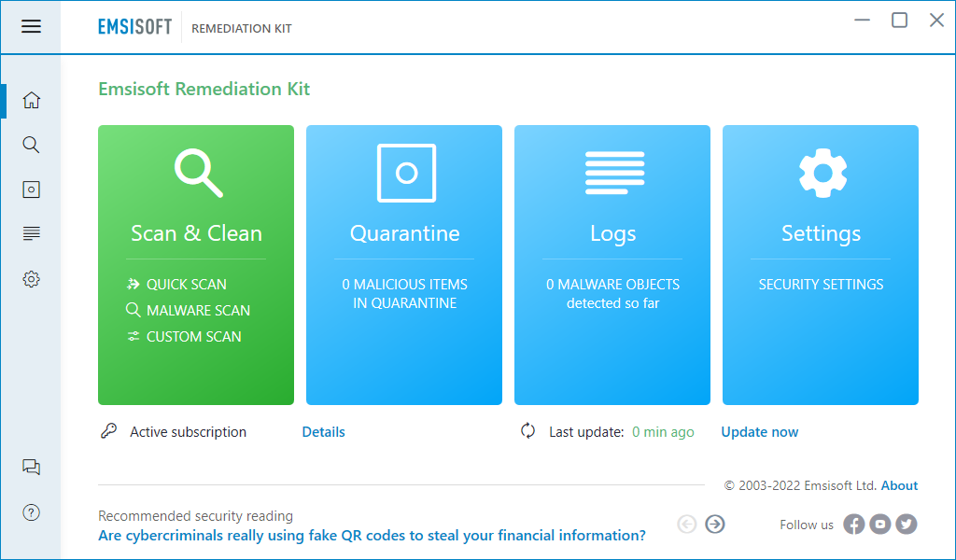The width and height of the screenshot is (956, 560).
Task: Open Settings from the sidebar gear icon
Action: (31, 279)
